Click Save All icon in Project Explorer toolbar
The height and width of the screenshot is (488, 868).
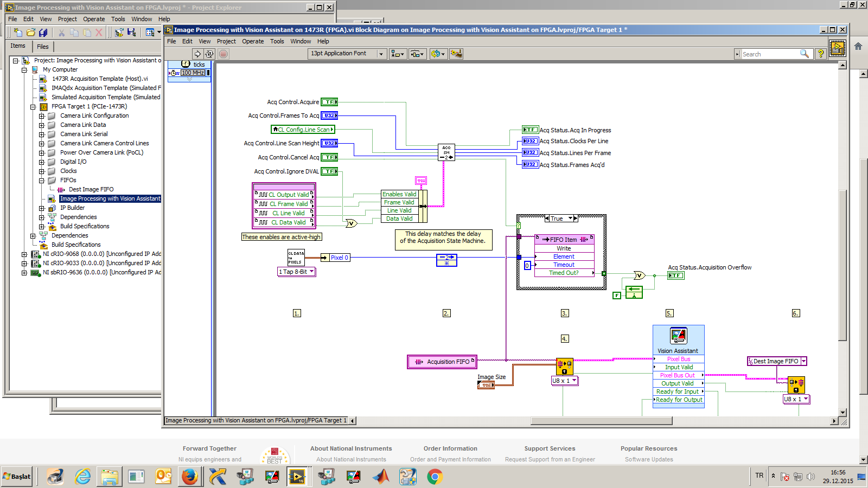(x=43, y=33)
